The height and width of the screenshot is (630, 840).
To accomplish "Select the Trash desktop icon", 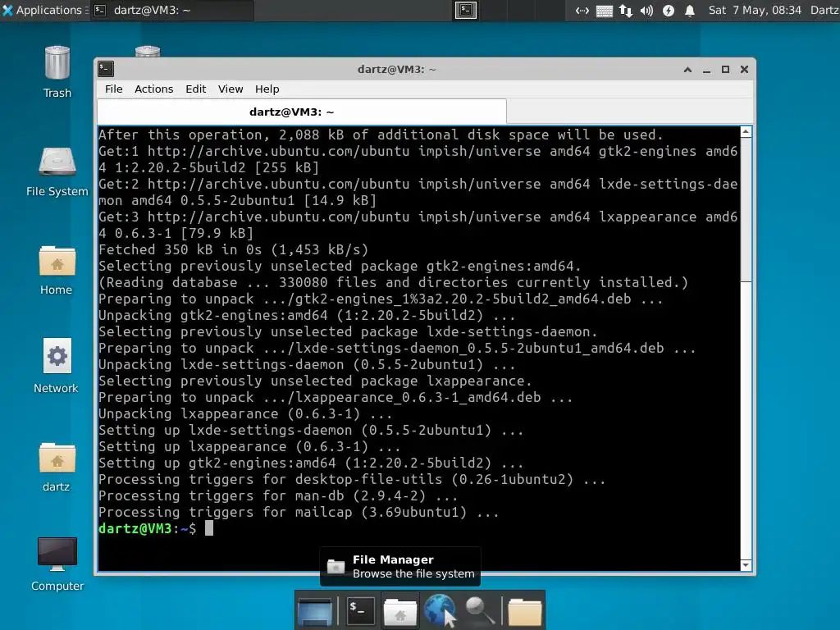I will [57, 72].
